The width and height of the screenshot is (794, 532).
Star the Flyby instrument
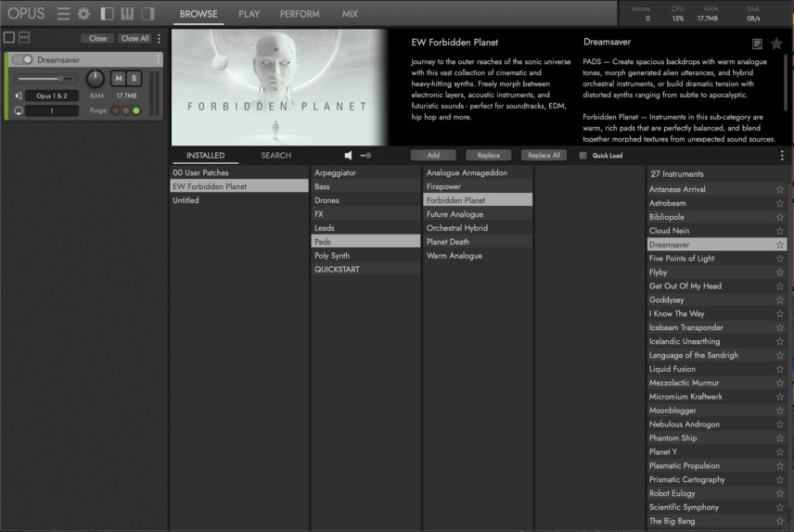point(780,272)
